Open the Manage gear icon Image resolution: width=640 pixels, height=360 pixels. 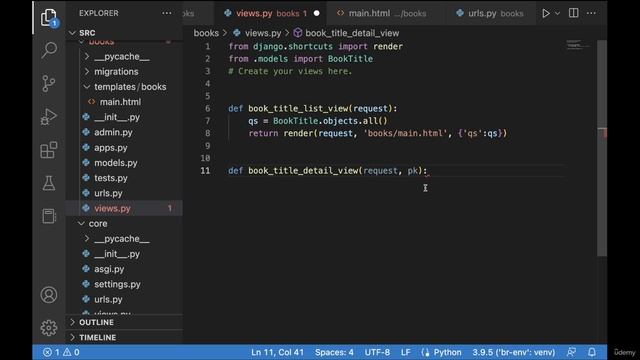[49, 328]
